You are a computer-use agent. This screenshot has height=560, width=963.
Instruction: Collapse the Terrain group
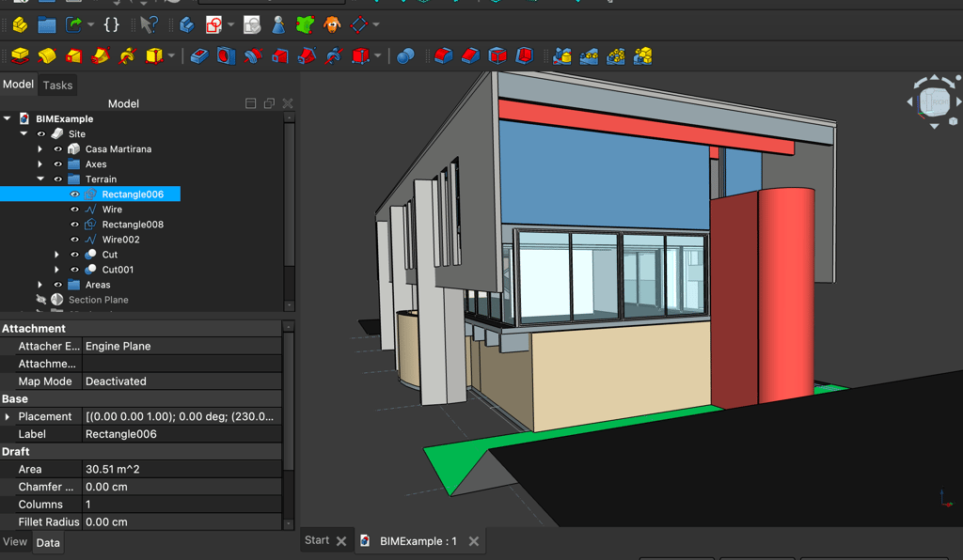pyautogui.click(x=40, y=179)
